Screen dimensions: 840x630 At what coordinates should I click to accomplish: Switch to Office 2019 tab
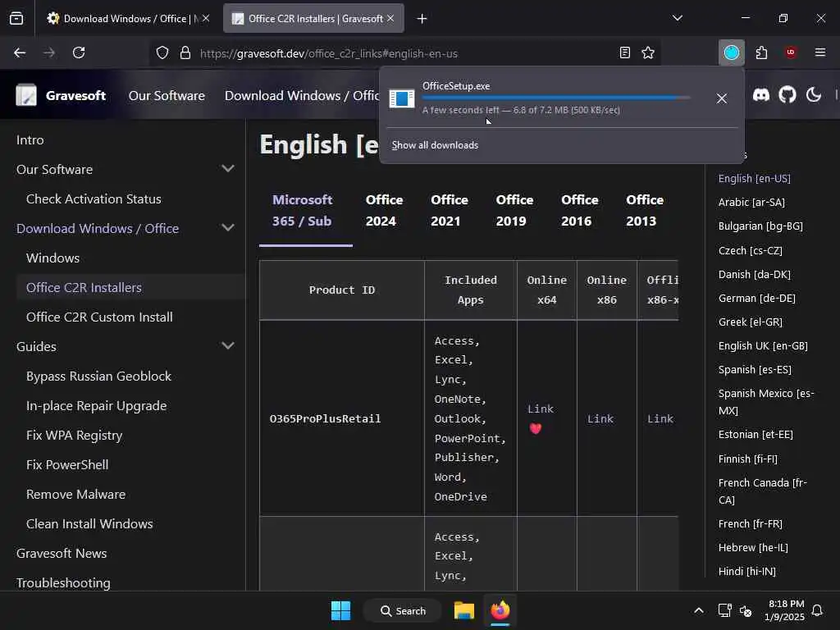[x=514, y=211]
